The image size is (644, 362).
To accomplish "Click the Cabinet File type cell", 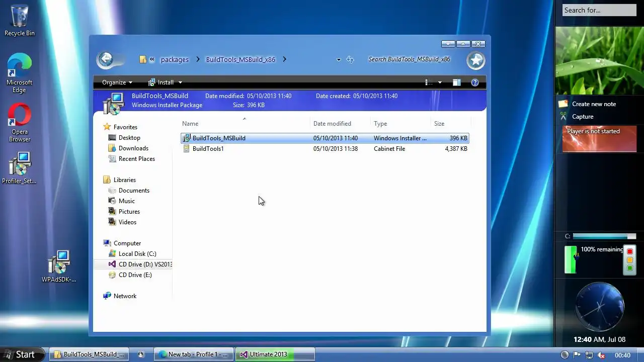I will 389,149.
